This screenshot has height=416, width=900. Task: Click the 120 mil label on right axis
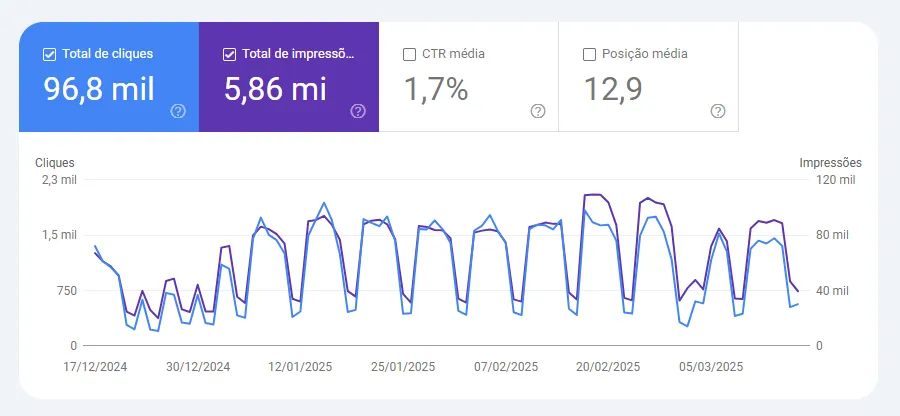click(833, 180)
